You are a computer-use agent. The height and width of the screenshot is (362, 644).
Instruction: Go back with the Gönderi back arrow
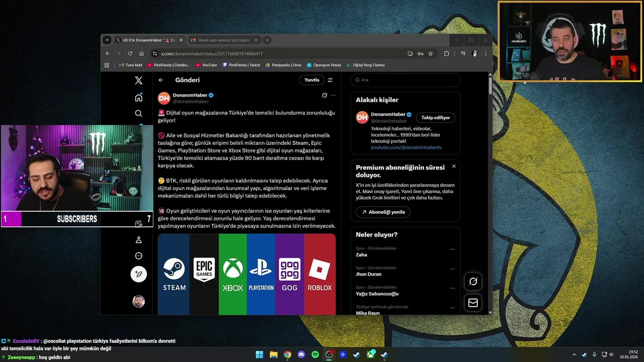tap(161, 80)
